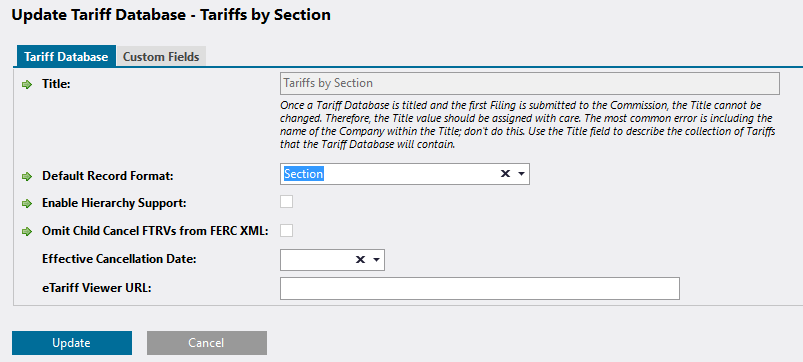Click the Update Tariff Database page heading

coord(171,15)
